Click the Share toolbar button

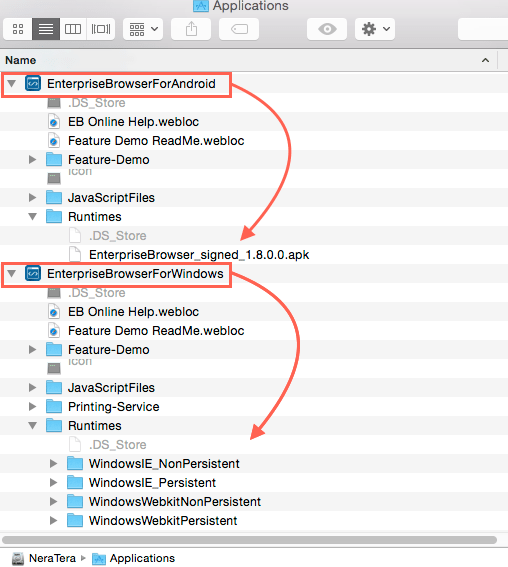pyautogui.click(x=191, y=29)
